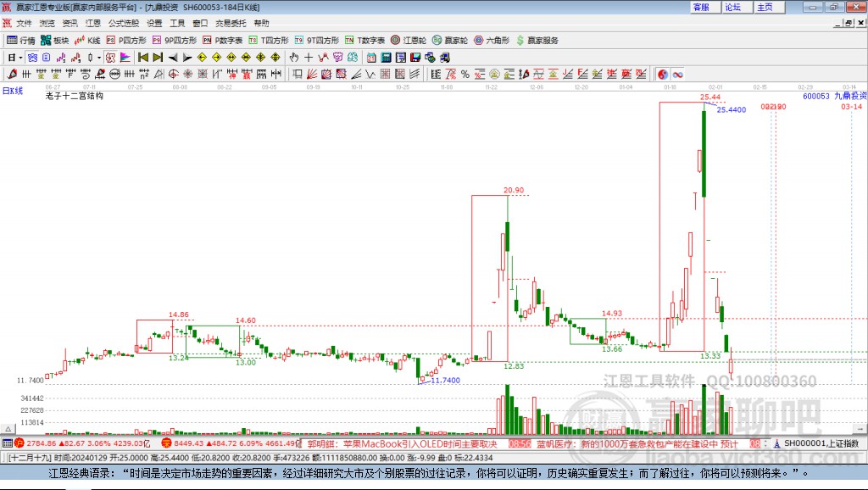This screenshot has height=490, width=868.
Task: Toggle the pink flag icon
Action: tap(125, 58)
